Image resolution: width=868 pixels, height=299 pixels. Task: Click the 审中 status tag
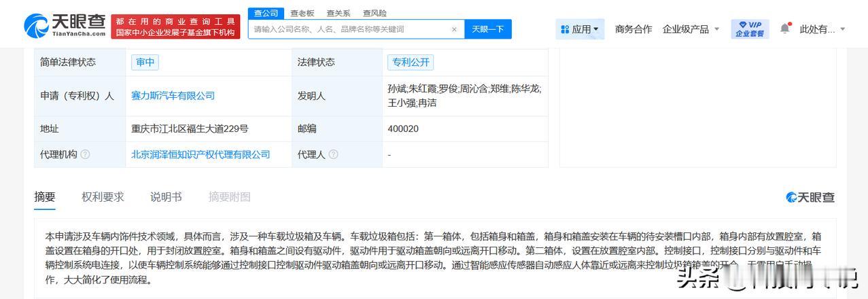coord(145,63)
